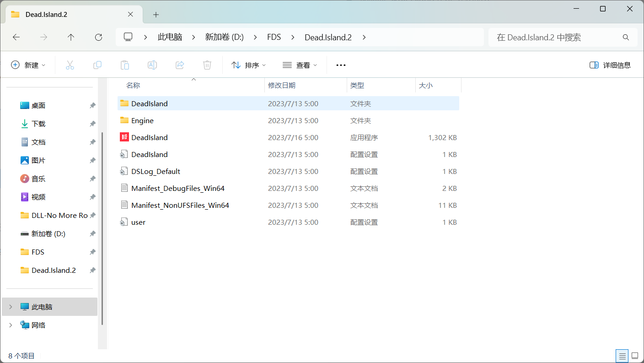Viewport: 644px width, 363px height.
Task: Open the three-dot more options menu
Action: point(341,65)
